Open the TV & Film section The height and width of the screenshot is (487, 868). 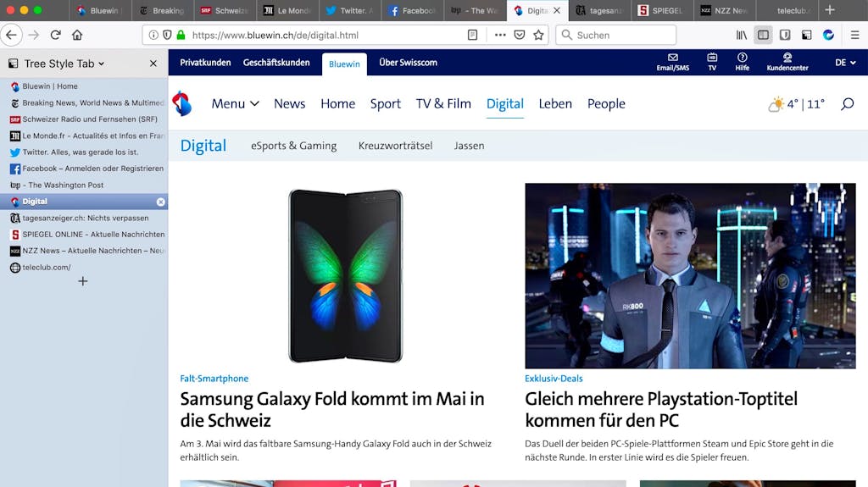[443, 104]
